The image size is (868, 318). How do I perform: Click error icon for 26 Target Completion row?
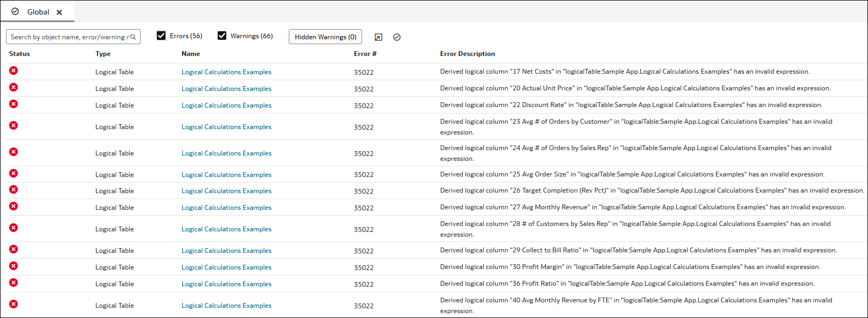pos(13,189)
